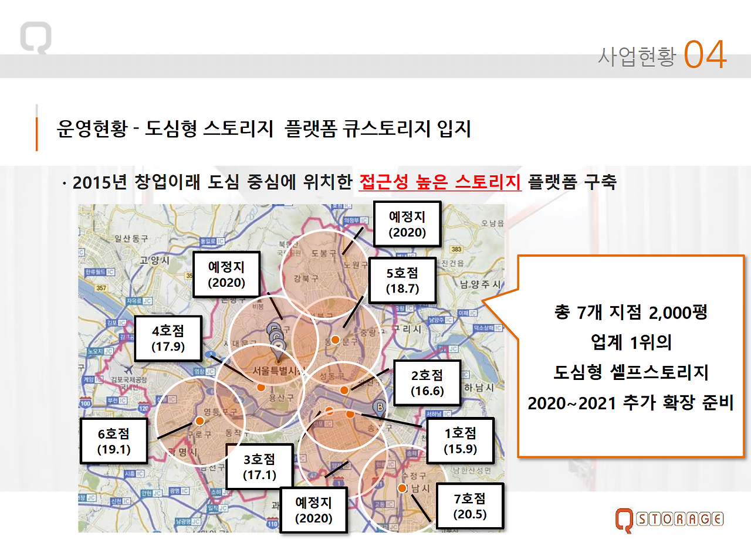The height and width of the screenshot is (560, 751).
Task: Select the 의정부 IC highway label
Action: click(356, 220)
